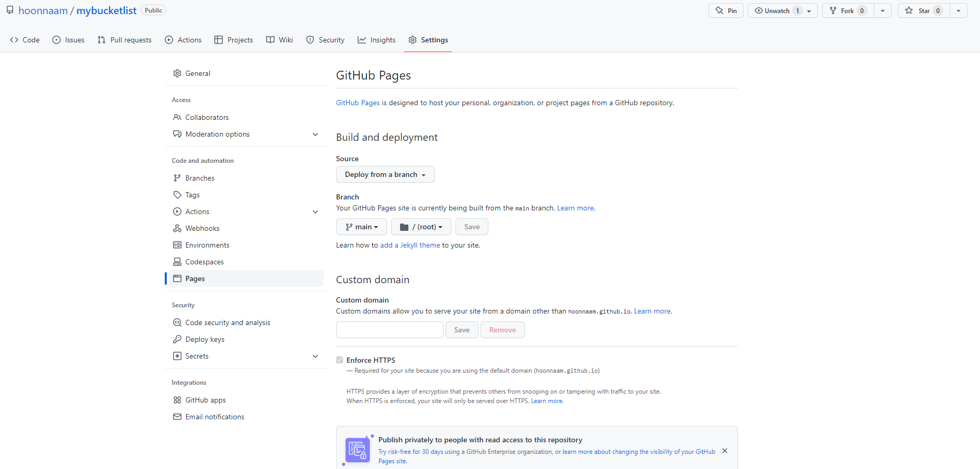Open the Security tab

click(x=325, y=40)
